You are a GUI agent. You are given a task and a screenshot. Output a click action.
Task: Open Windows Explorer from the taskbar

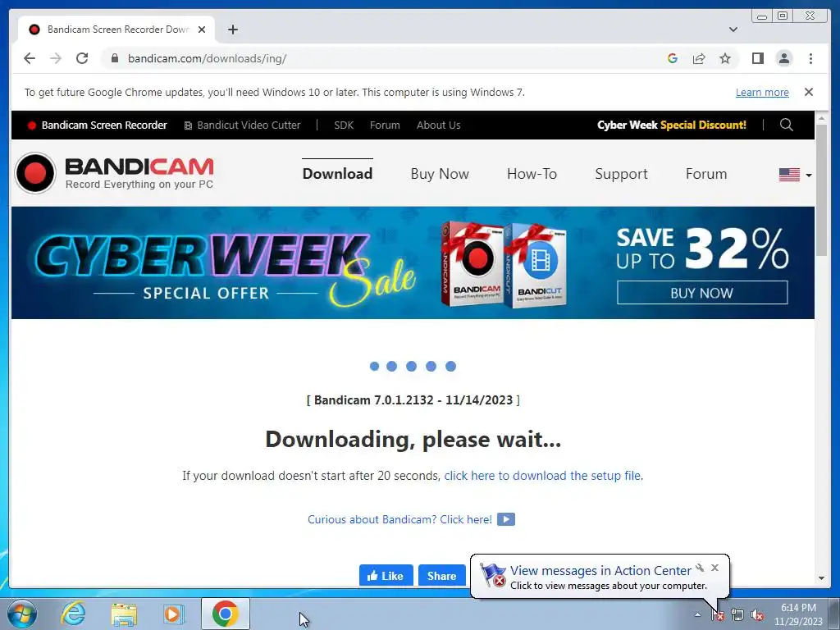pyautogui.click(x=124, y=614)
